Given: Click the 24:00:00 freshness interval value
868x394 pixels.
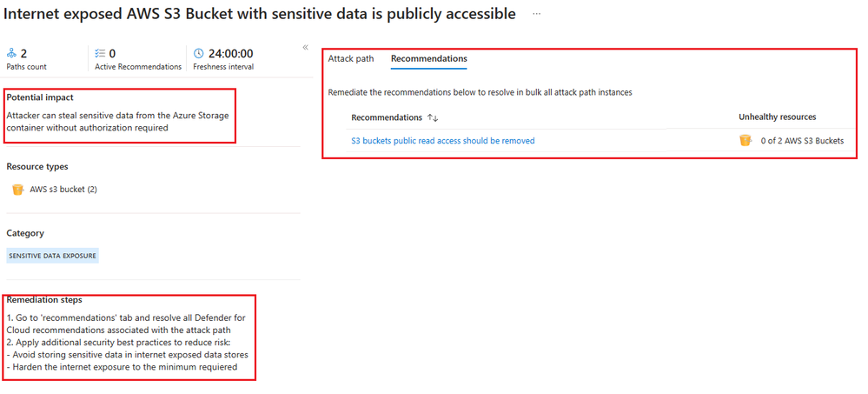Looking at the screenshot, I should [x=231, y=54].
